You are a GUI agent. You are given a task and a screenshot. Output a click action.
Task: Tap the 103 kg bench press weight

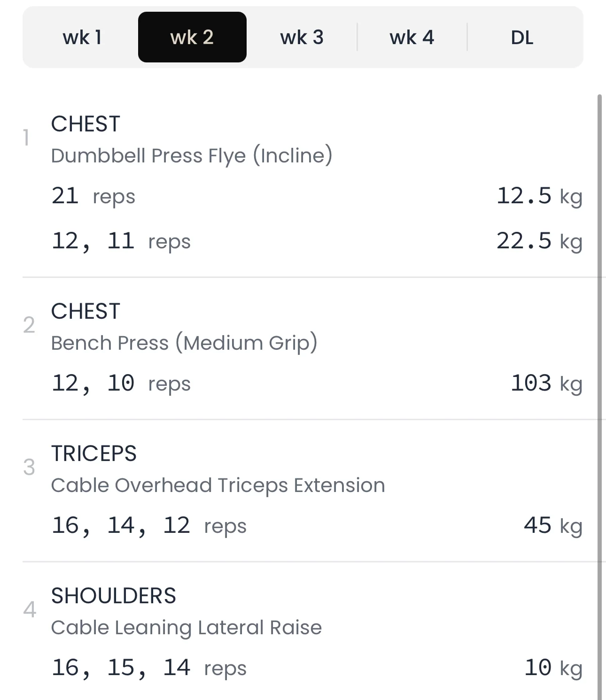[x=546, y=383]
